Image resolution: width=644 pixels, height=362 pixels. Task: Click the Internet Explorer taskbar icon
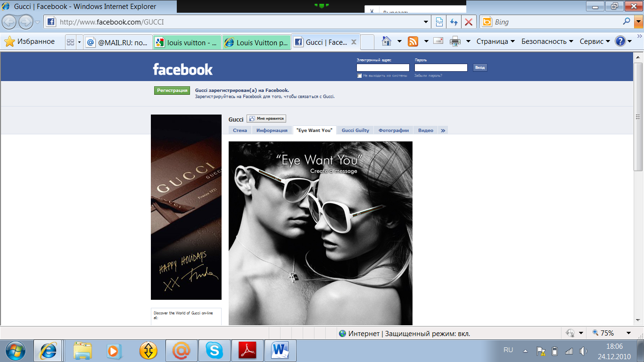48,351
